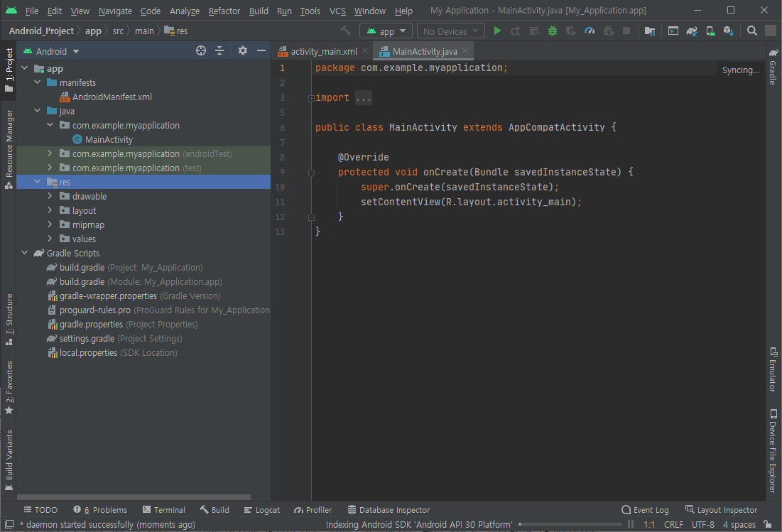This screenshot has width=782, height=532.
Task: Switch to activity_main.xml tab
Action: [x=323, y=51]
